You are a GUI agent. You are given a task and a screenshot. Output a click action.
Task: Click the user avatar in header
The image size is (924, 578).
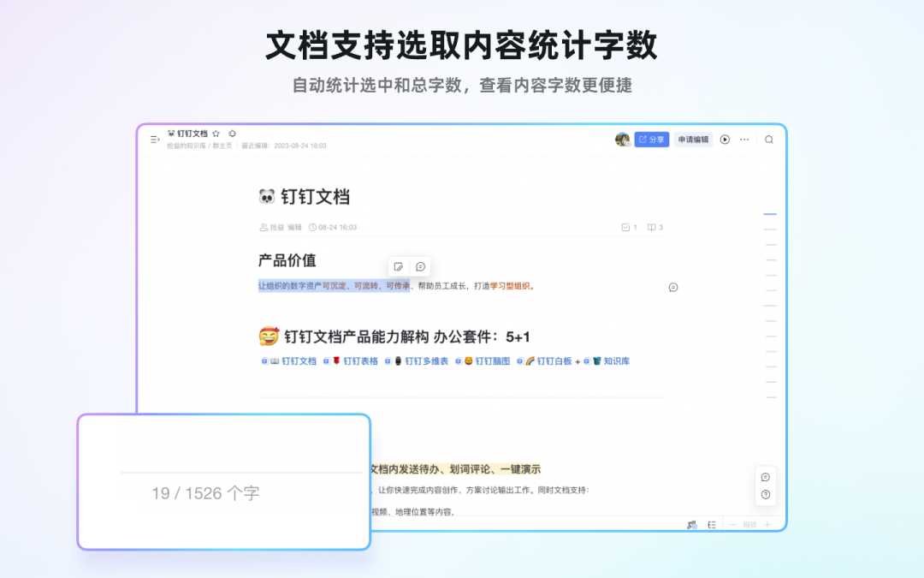click(622, 140)
